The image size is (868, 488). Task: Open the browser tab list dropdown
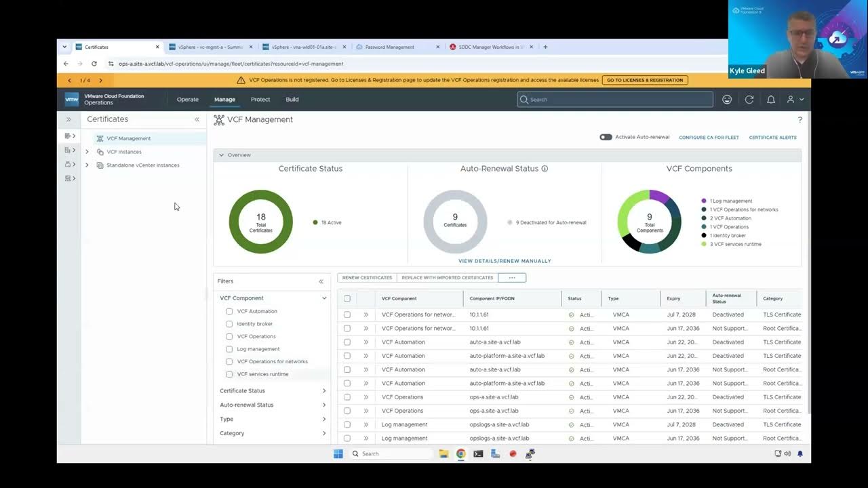[64, 47]
